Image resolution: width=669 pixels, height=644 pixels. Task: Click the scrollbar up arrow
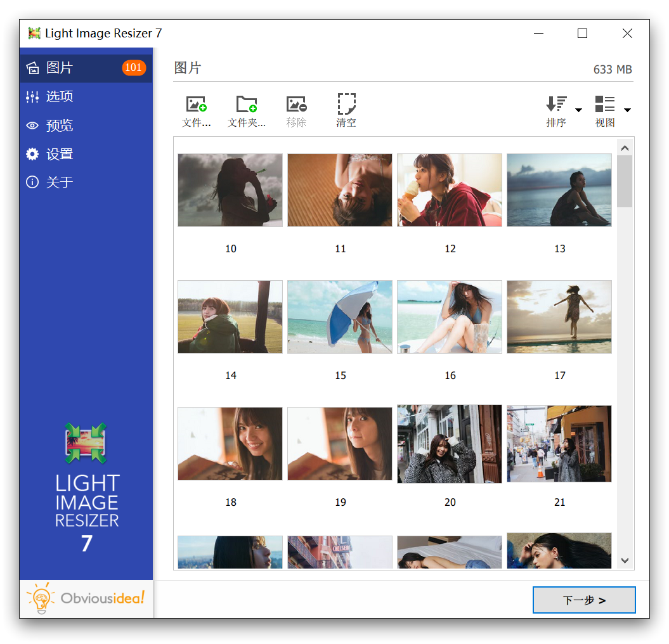point(625,148)
